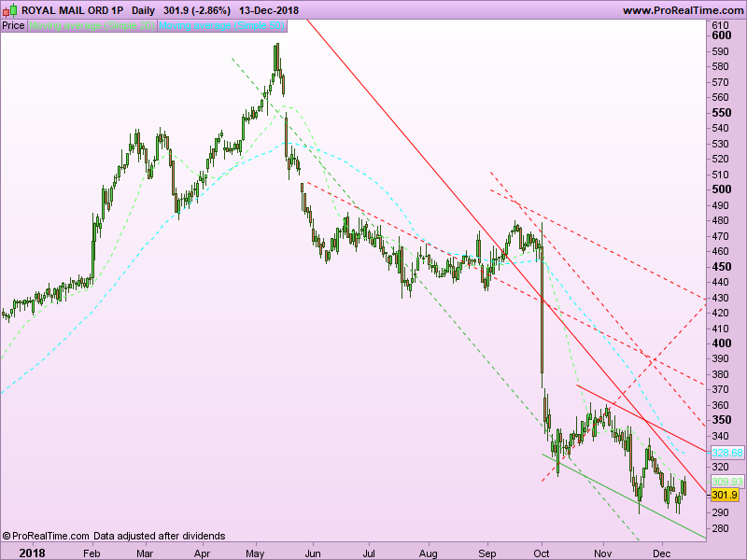Click the Apr marker on time axis

pos(202,553)
